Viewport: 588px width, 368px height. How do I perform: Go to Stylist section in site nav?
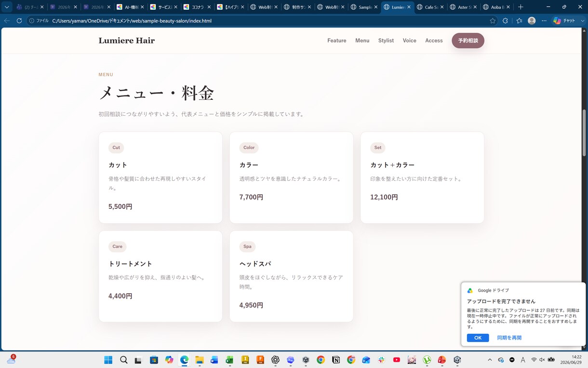(386, 41)
